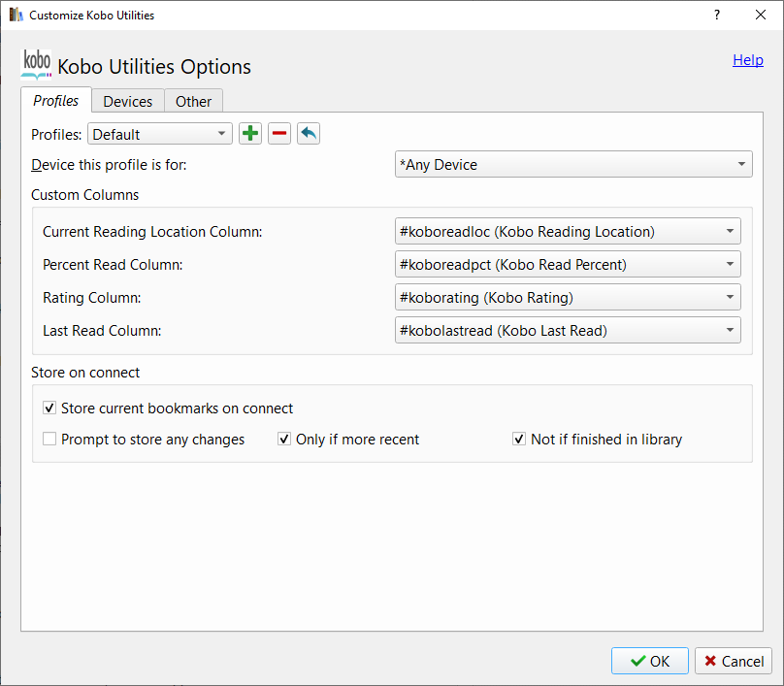Uncheck Only if more recent
This screenshot has height=686, width=784.
pos(284,440)
